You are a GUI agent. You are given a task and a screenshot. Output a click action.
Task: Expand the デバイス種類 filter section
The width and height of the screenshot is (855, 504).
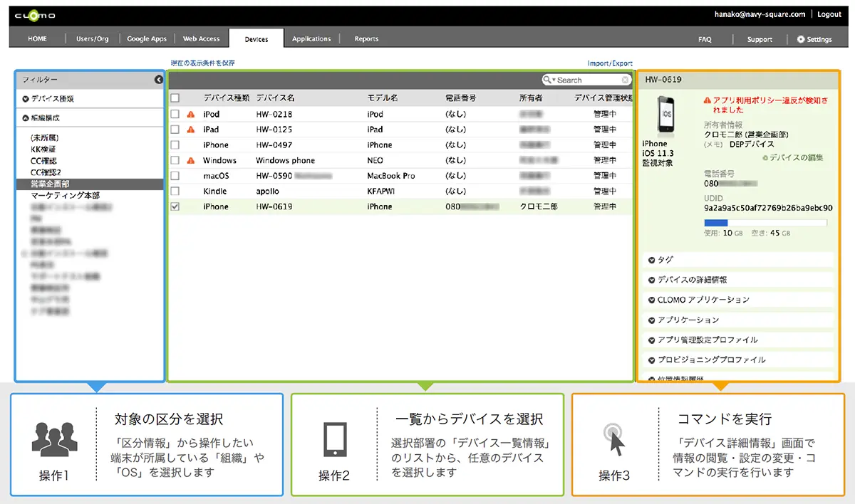point(90,99)
